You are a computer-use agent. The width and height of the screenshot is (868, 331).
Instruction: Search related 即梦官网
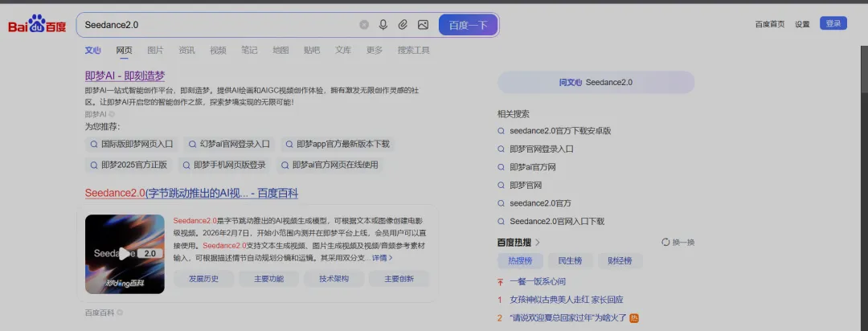coord(526,185)
